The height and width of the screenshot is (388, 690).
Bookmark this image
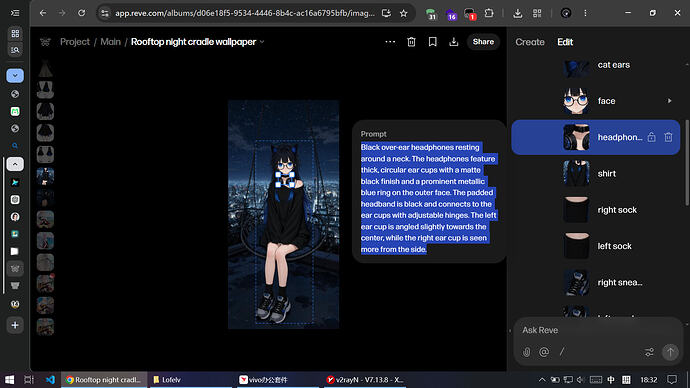(x=433, y=42)
